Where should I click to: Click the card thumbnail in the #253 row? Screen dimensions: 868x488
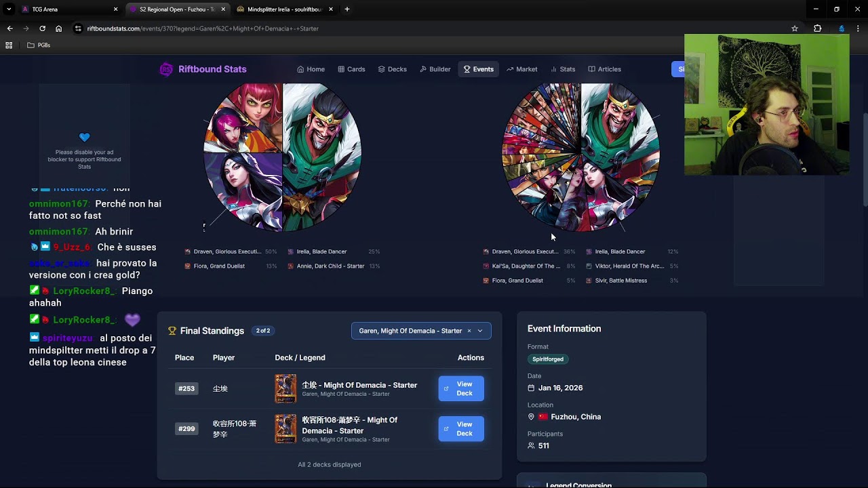pyautogui.click(x=285, y=388)
